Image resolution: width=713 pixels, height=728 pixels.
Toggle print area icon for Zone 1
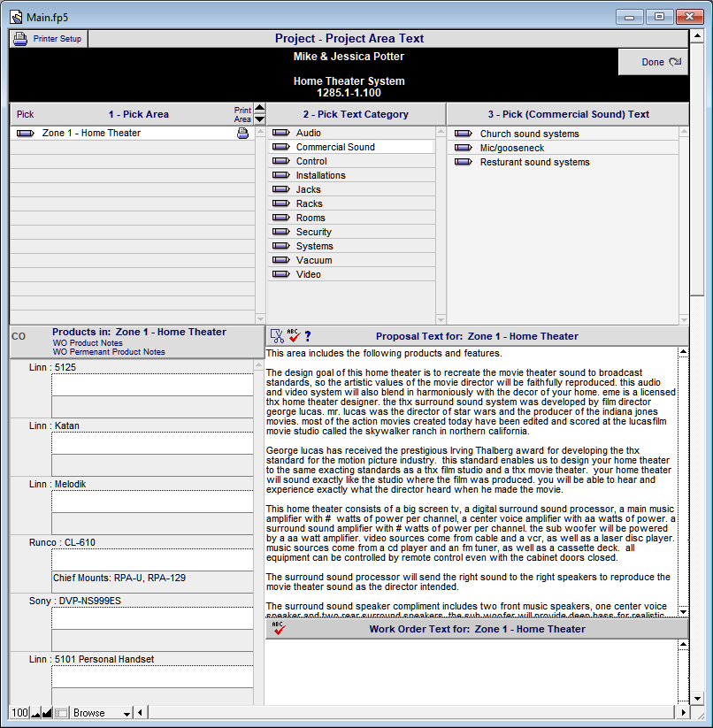[242, 134]
